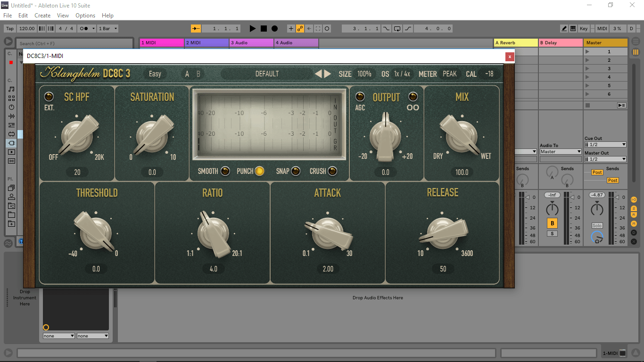Image resolution: width=644 pixels, height=362 pixels.
Task: Select the PUNCH compression mode LED
Action: coord(259,171)
